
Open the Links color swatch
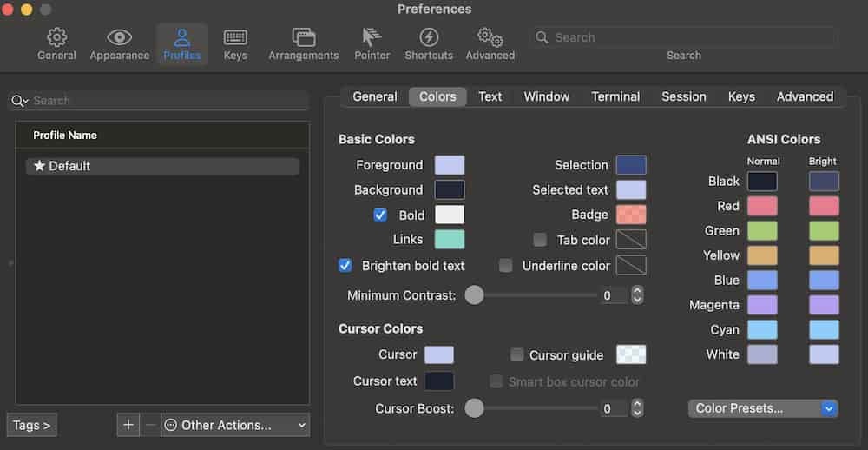tap(449, 240)
